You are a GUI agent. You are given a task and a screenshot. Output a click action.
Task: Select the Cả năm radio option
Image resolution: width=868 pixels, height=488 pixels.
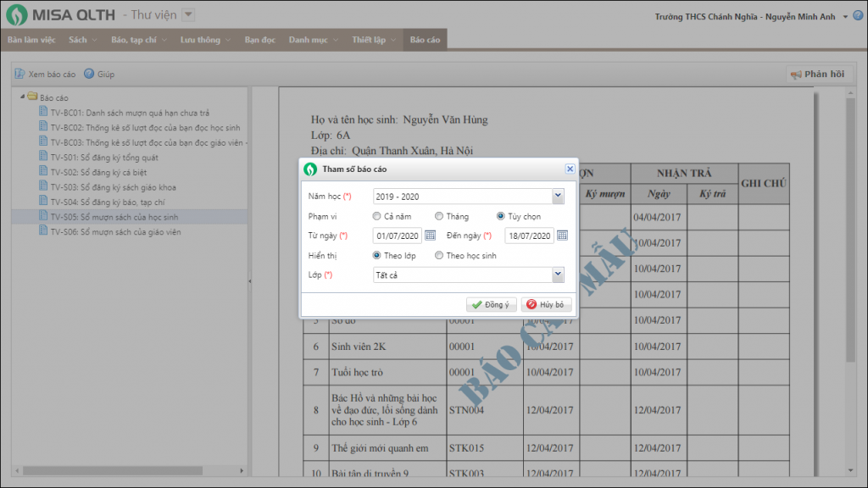[377, 217]
